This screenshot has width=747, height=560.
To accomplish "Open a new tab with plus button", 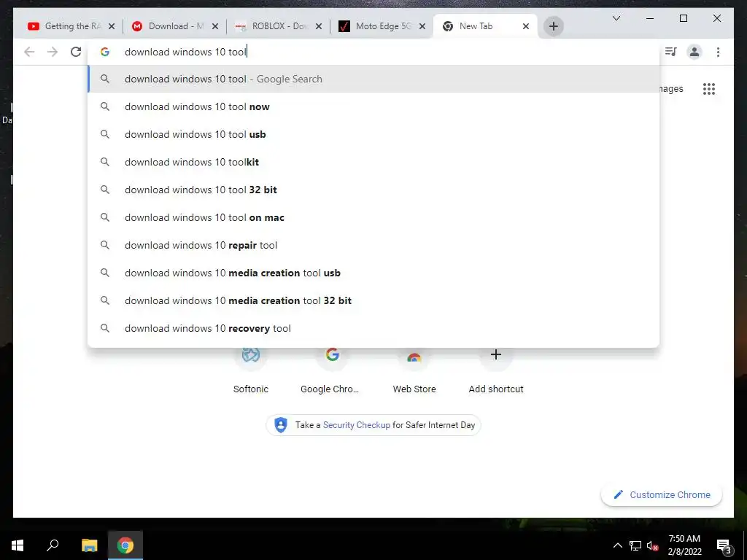I will tap(553, 26).
